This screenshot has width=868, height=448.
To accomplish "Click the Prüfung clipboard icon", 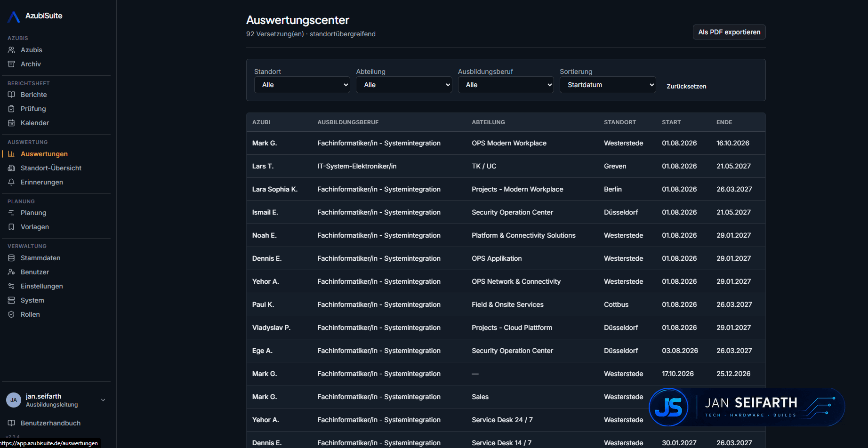I will coord(11,109).
